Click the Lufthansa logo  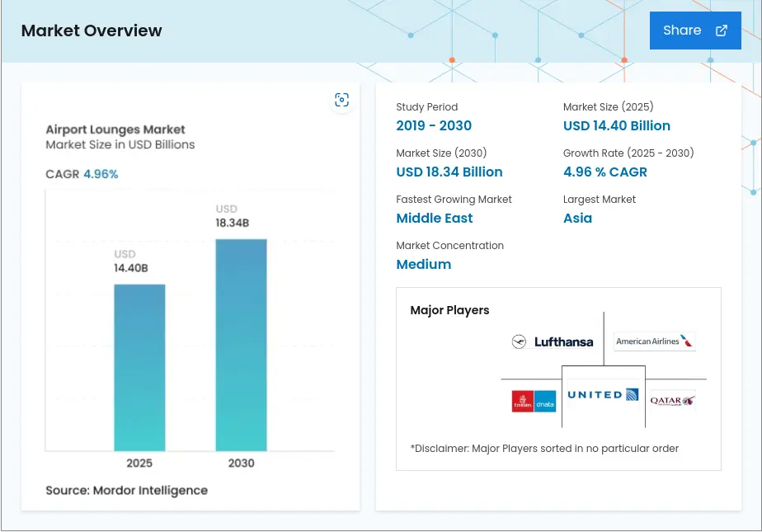click(553, 341)
